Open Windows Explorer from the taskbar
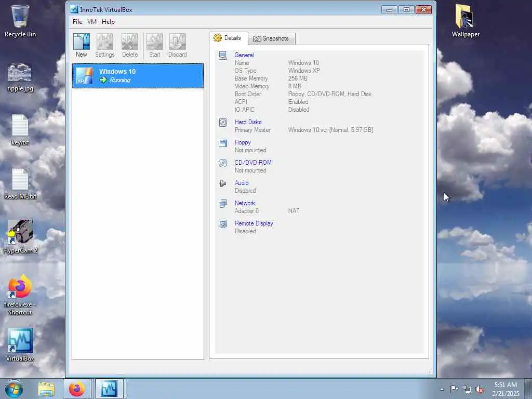Image resolution: width=532 pixels, height=399 pixels. 46,389
